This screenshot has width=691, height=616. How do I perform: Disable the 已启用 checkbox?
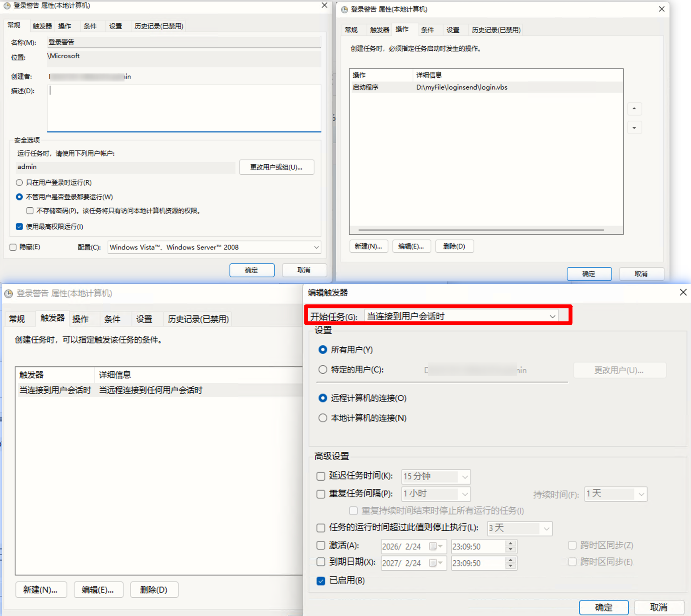click(x=321, y=581)
